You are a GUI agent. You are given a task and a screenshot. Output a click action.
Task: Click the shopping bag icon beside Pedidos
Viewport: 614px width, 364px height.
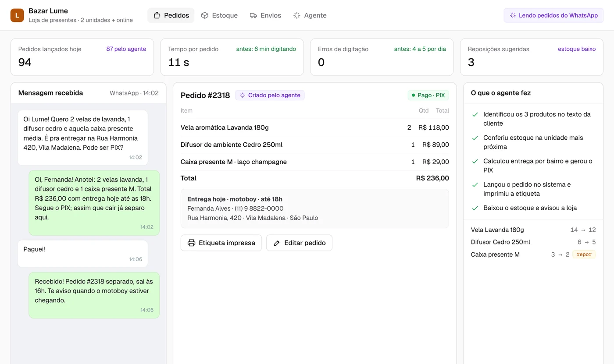pyautogui.click(x=157, y=15)
